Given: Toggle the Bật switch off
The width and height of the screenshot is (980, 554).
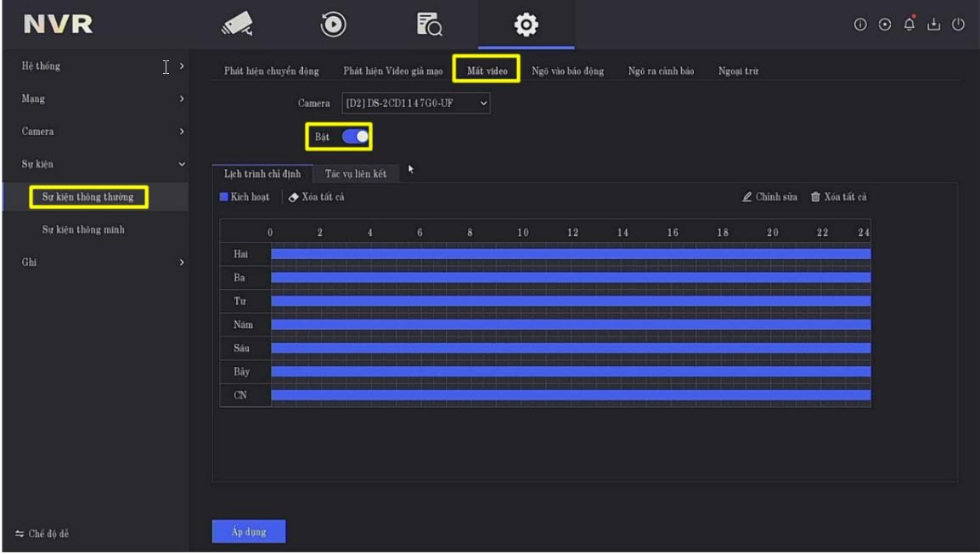Looking at the screenshot, I should pos(356,136).
